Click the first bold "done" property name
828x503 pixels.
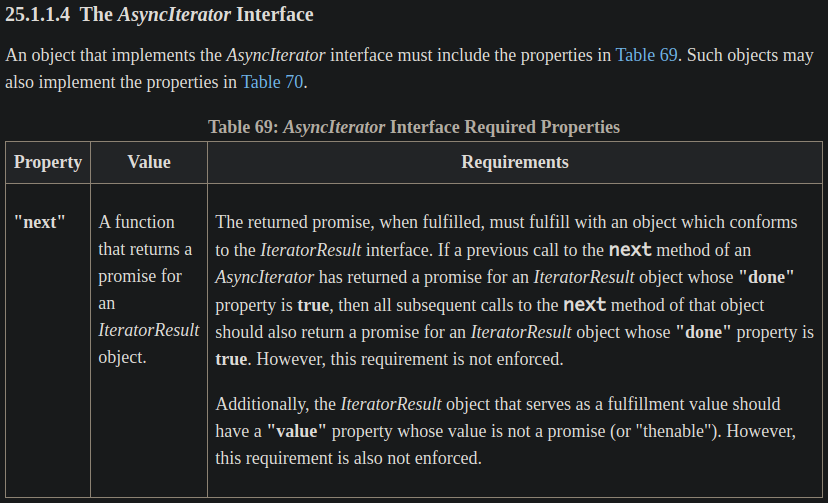pyautogui.click(x=766, y=277)
